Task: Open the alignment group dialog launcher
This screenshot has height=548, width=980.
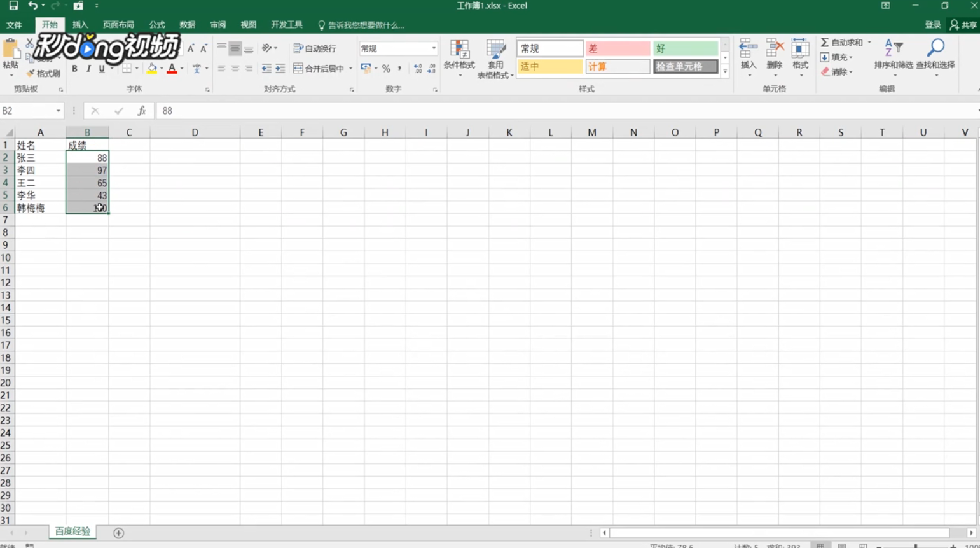Action: point(352,90)
